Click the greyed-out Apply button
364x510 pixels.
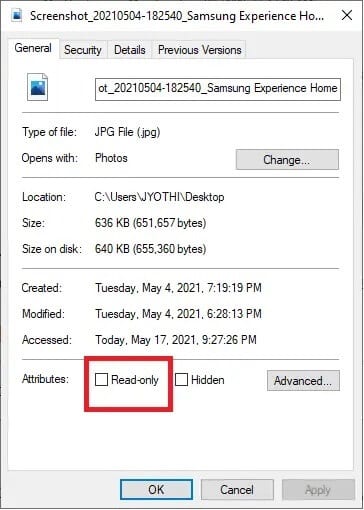[x=318, y=490]
